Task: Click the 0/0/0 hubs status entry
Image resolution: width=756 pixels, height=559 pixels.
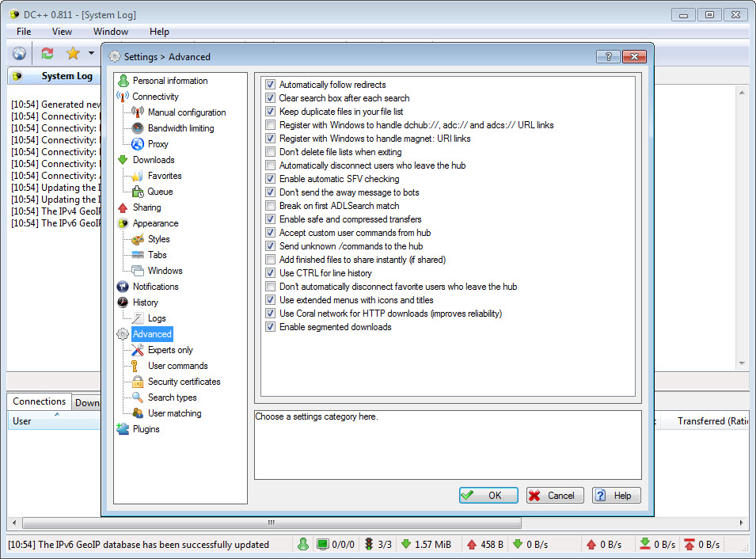Action: coord(336,545)
